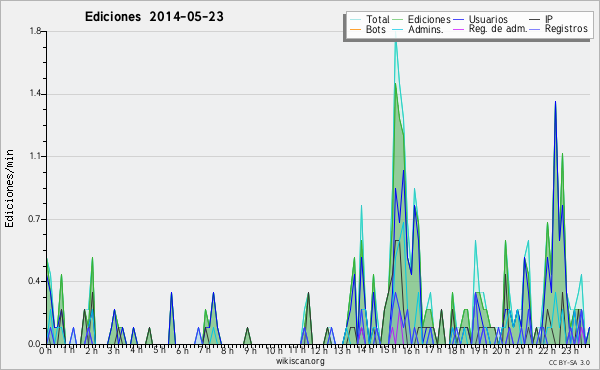600x370 pixels.
Task: Click the magenta Reg. de adm. legend line
Action: pyautogui.click(x=458, y=29)
